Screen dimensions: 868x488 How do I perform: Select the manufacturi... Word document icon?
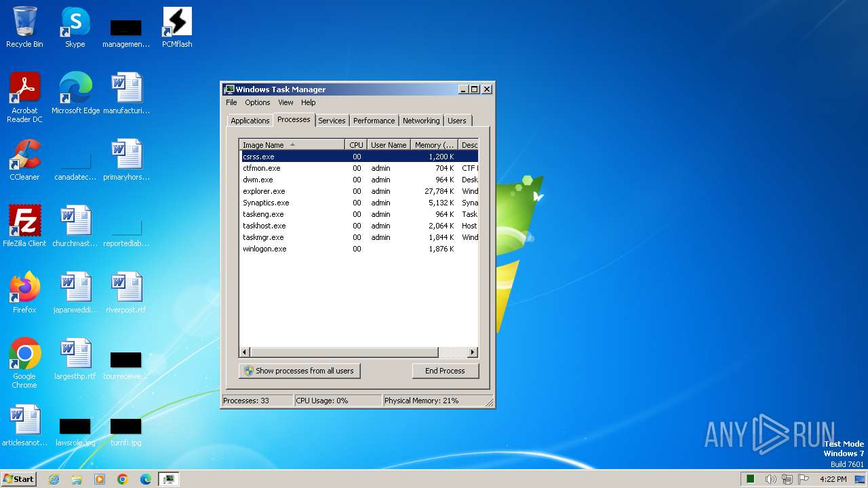126,93
